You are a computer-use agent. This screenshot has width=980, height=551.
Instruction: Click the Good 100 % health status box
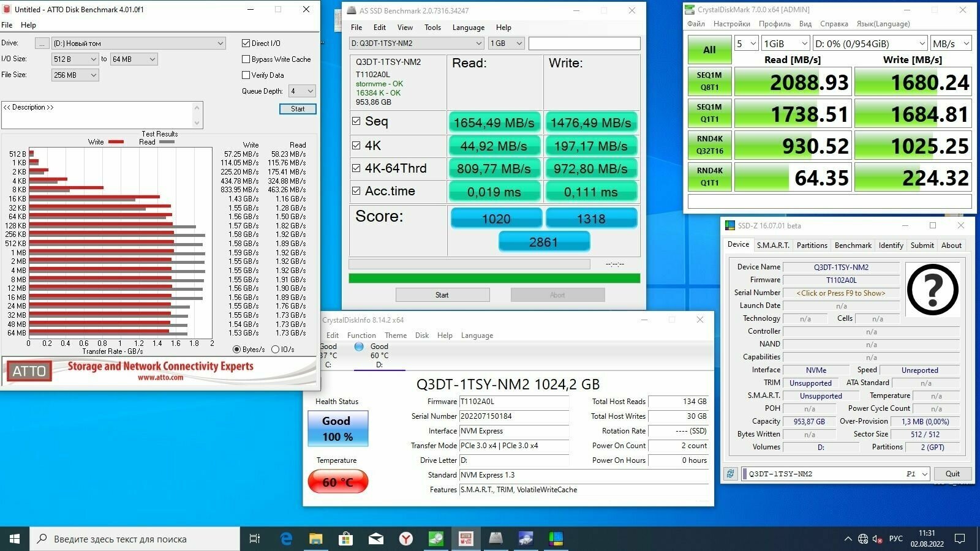[337, 429]
